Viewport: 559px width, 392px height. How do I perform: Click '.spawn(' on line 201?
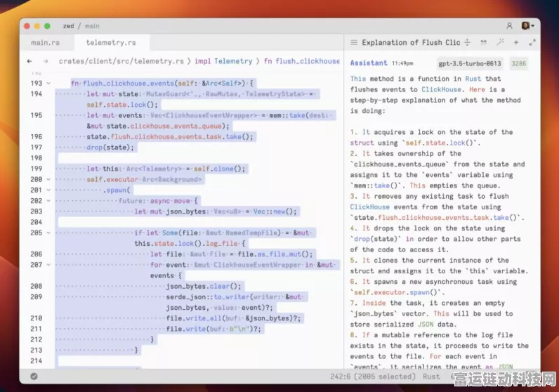click(x=117, y=190)
